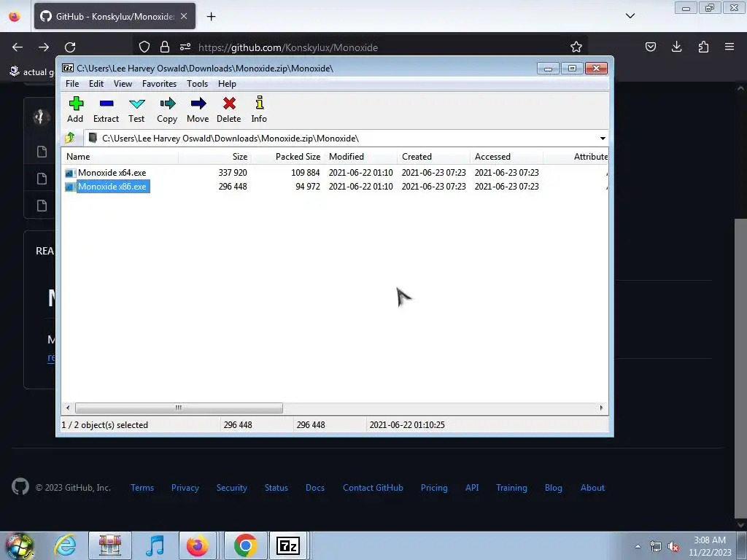
Task: Open the Terms link in GitHub footer
Action: 142,488
